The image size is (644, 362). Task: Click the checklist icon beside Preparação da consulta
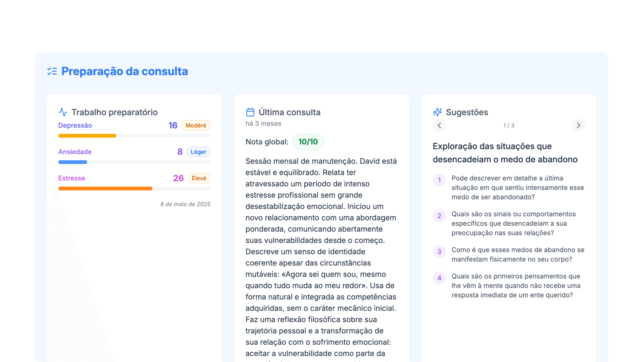(52, 71)
